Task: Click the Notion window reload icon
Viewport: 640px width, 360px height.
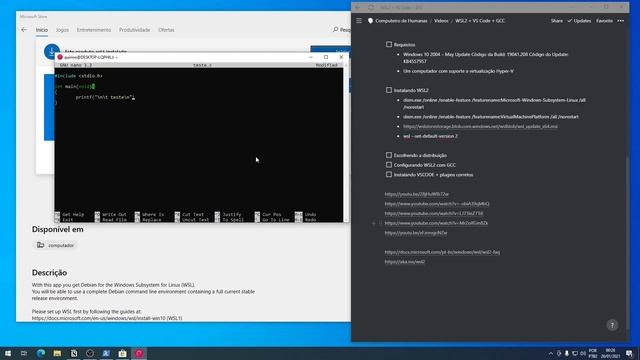Action: pyautogui.click(x=371, y=7)
